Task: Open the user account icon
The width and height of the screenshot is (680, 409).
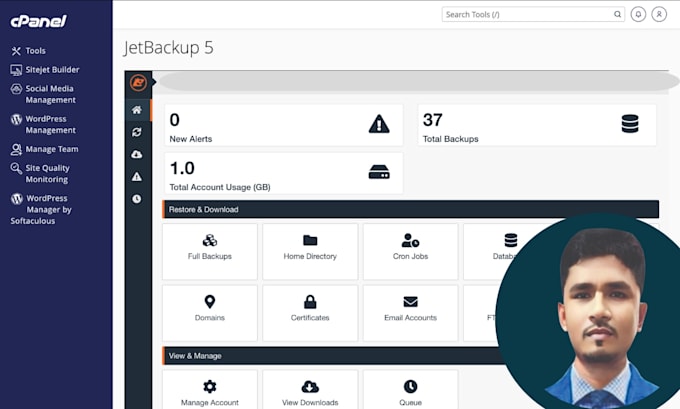Action: (659, 14)
